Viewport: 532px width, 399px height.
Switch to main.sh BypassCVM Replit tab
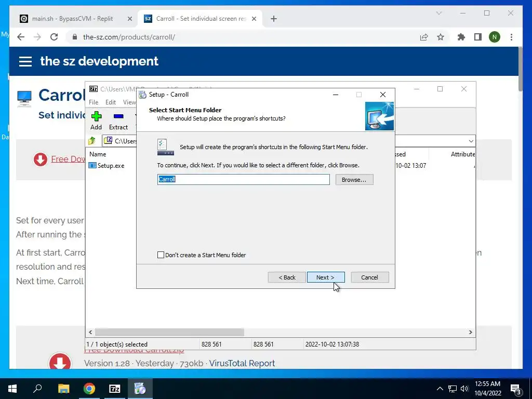(73, 19)
